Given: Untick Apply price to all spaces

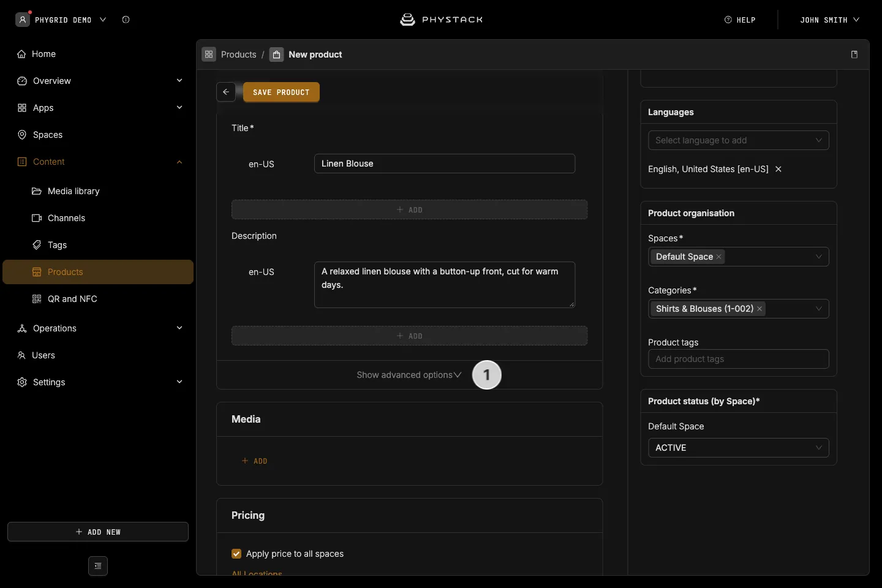Looking at the screenshot, I should point(236,554).
